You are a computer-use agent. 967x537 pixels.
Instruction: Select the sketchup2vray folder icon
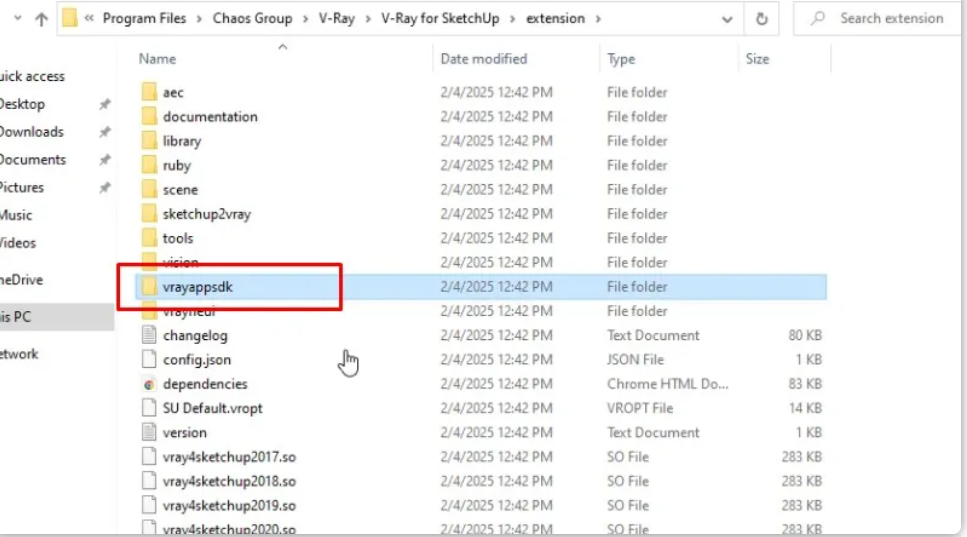coord(148,214)
